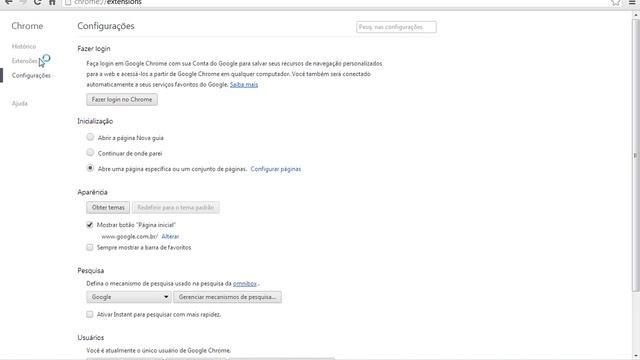Click the 'Inicialização' section heading

95,121
